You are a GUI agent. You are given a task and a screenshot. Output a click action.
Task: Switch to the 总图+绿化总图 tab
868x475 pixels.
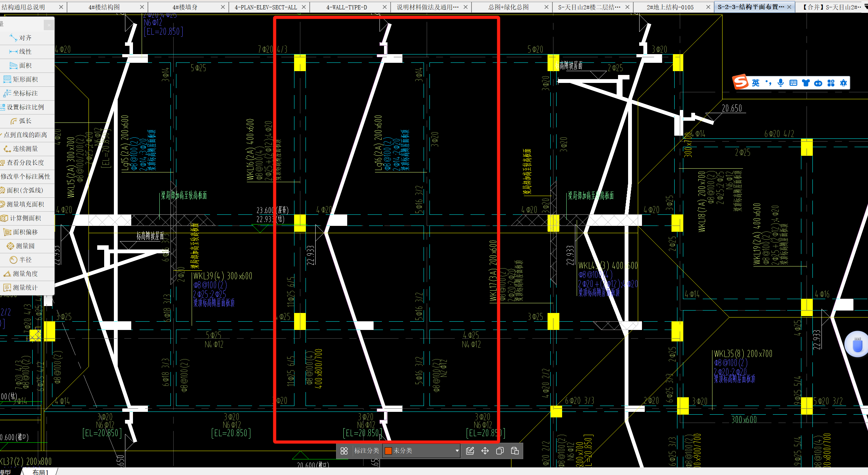coord(509,7)
